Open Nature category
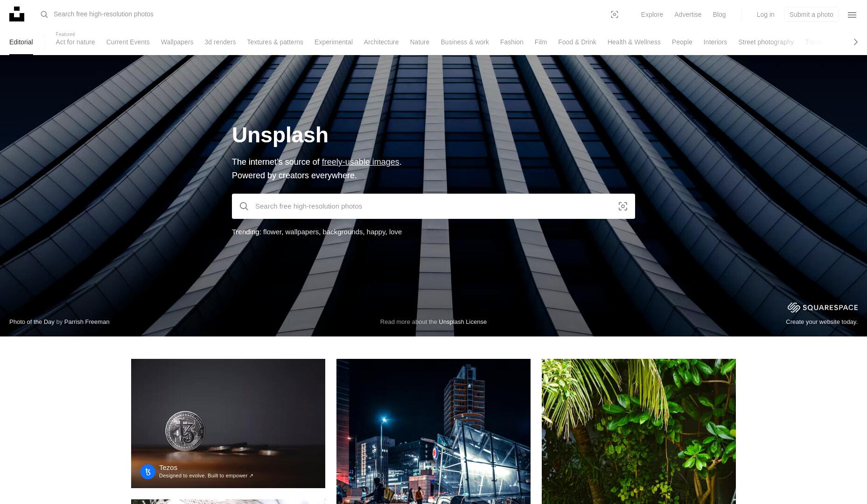The image size is (867, 504). pos(420,42)
